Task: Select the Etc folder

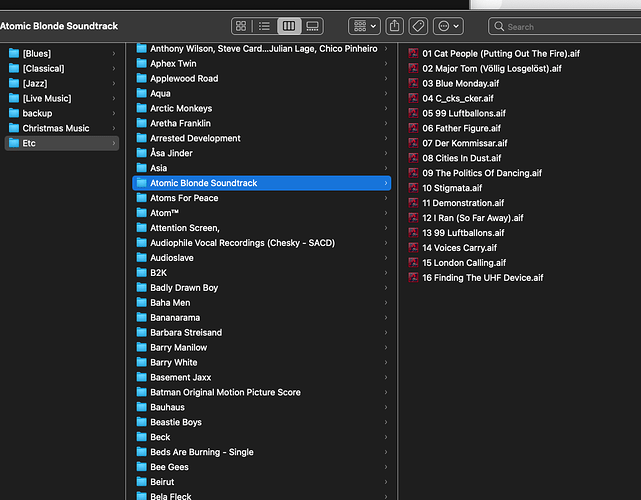Action: pyautogui.click(x=62, y=143)
